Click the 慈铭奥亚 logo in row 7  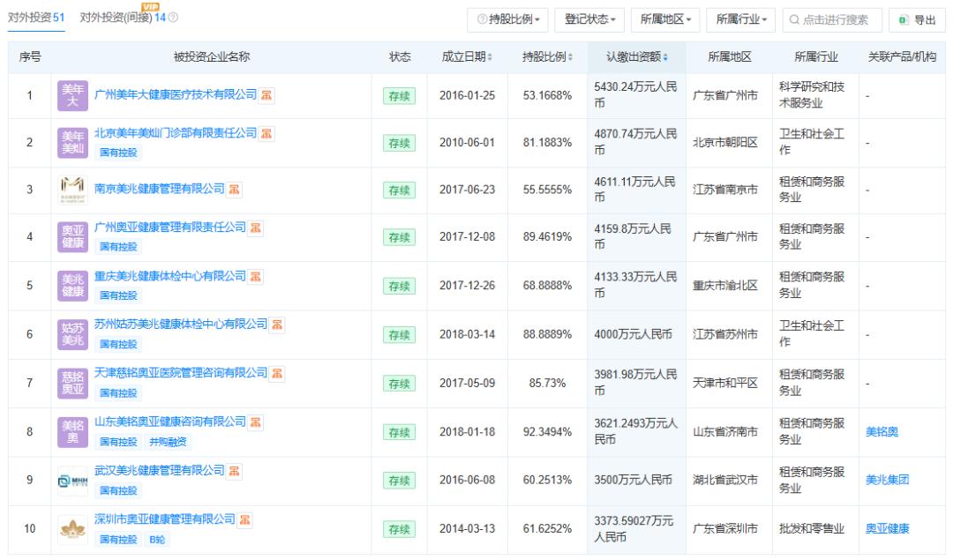point(73,384)
